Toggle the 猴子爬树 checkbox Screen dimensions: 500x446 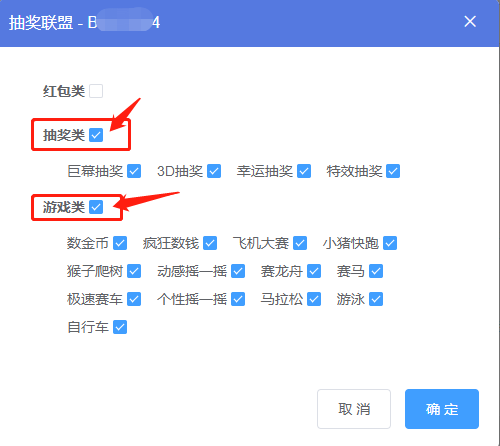134,271
